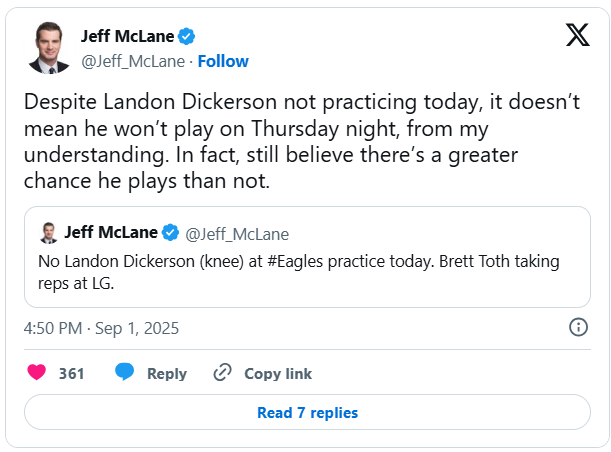Click the reply speech bubble icon

125,373
